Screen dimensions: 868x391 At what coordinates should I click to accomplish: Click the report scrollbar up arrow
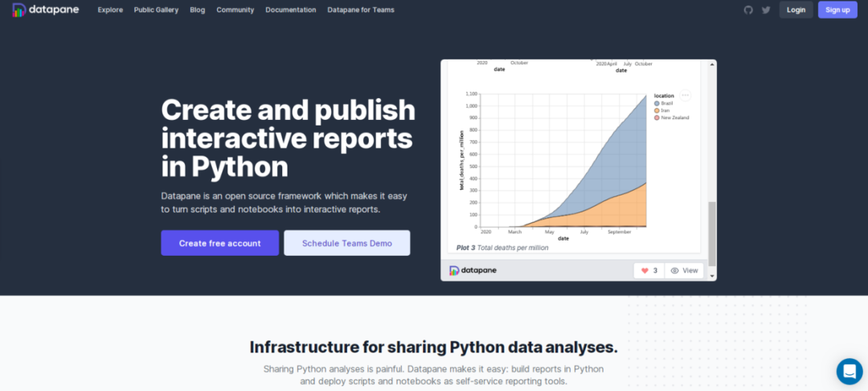pos(712,64)
